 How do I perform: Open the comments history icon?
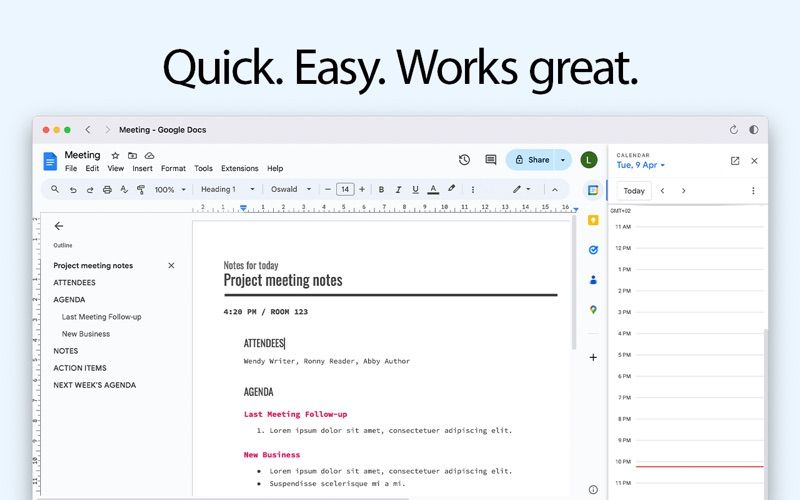click(x=491, y=160)
